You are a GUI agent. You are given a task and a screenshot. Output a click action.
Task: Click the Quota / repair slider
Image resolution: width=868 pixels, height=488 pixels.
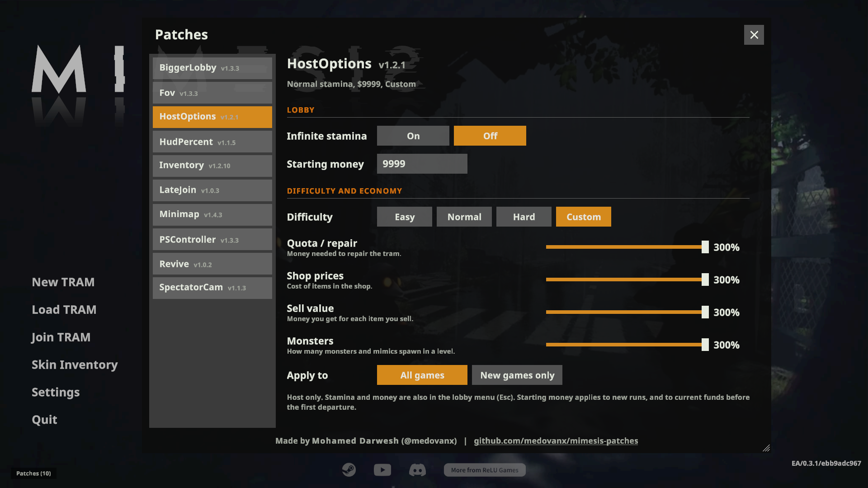coord(627,247)
